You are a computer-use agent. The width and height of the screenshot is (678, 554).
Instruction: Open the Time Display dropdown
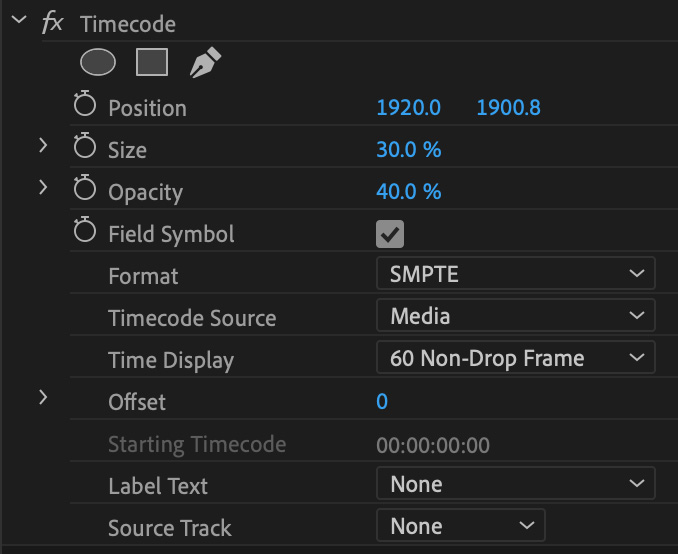[515, 358]
